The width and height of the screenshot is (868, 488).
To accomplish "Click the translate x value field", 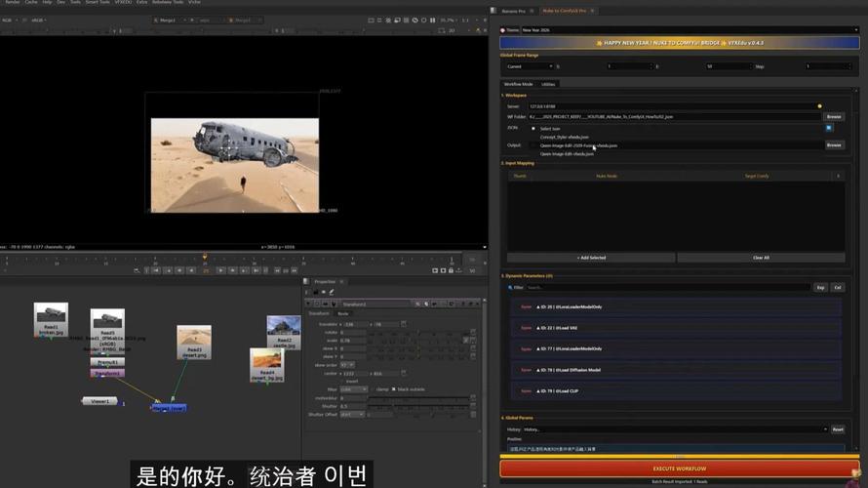I will [x=354, y=324].
